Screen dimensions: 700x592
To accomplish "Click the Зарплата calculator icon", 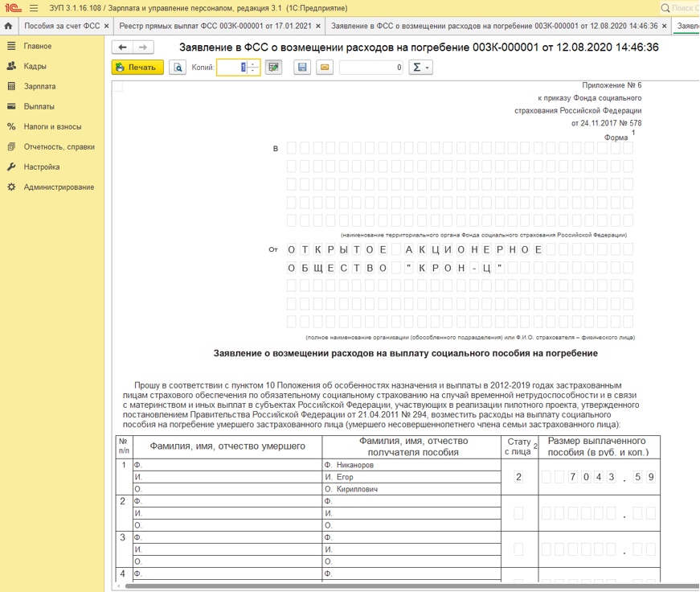I will pyautogui.click(x=11, y=86).
